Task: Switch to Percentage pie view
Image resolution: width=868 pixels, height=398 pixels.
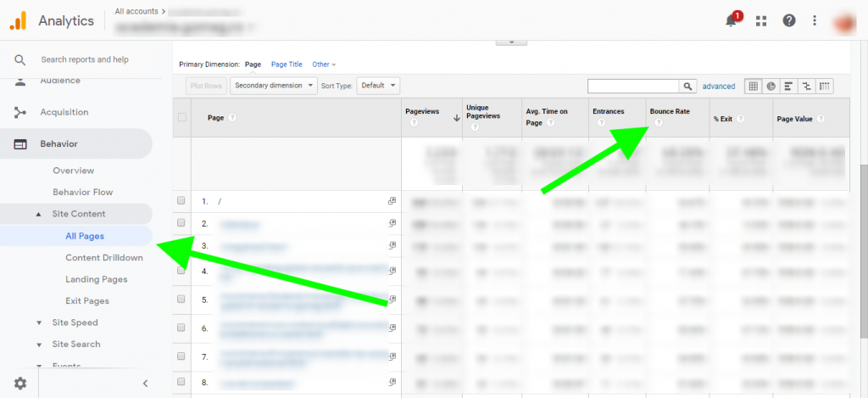Action: 771,87
